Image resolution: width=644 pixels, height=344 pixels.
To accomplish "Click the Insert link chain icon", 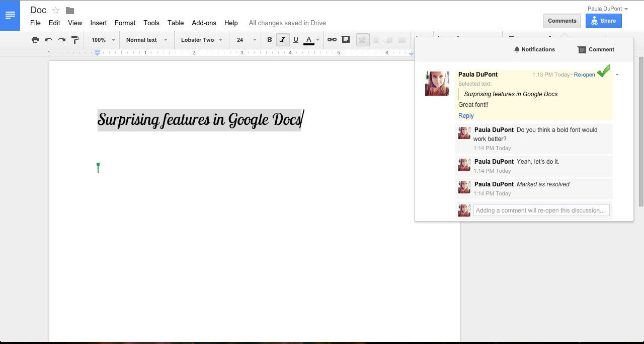I will pyautogui.click(x=332, y=40).
